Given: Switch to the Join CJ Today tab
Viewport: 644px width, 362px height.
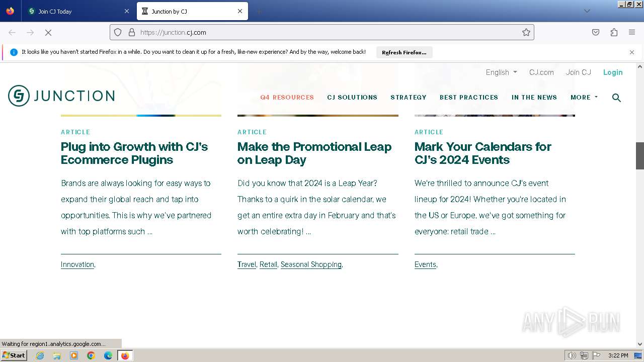Looking at the screenshot, I should click(x=78, y=11).
